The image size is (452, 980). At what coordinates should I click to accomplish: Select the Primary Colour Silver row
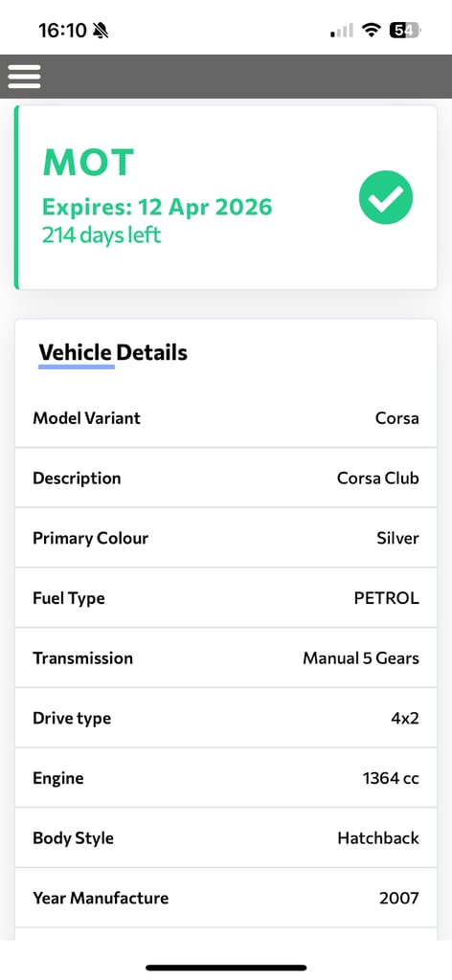click(226, 538)
